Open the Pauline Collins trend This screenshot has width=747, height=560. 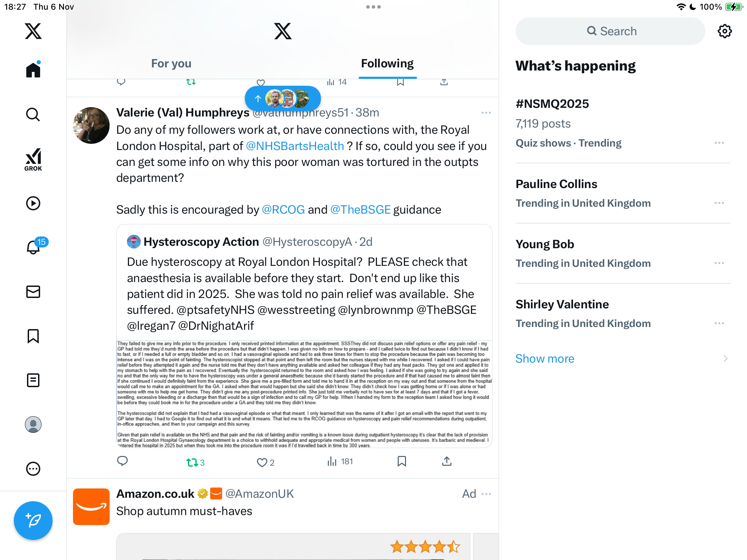tap(622, 193)
